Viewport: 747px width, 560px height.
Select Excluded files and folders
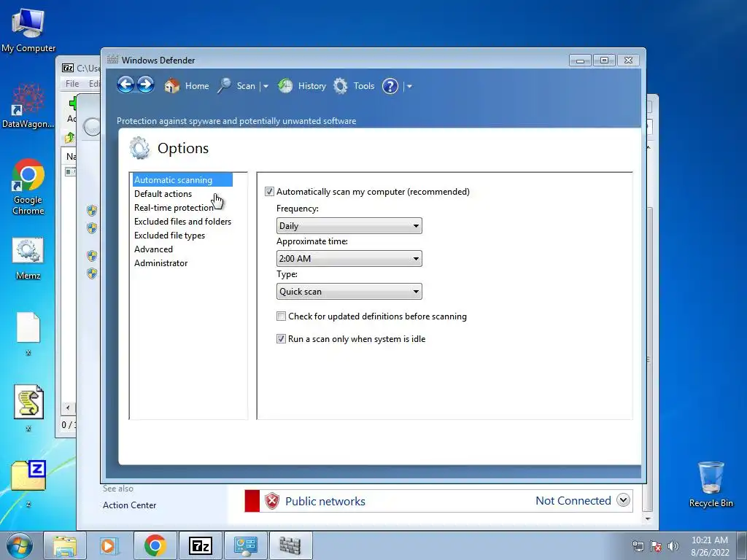pos(182,222)
